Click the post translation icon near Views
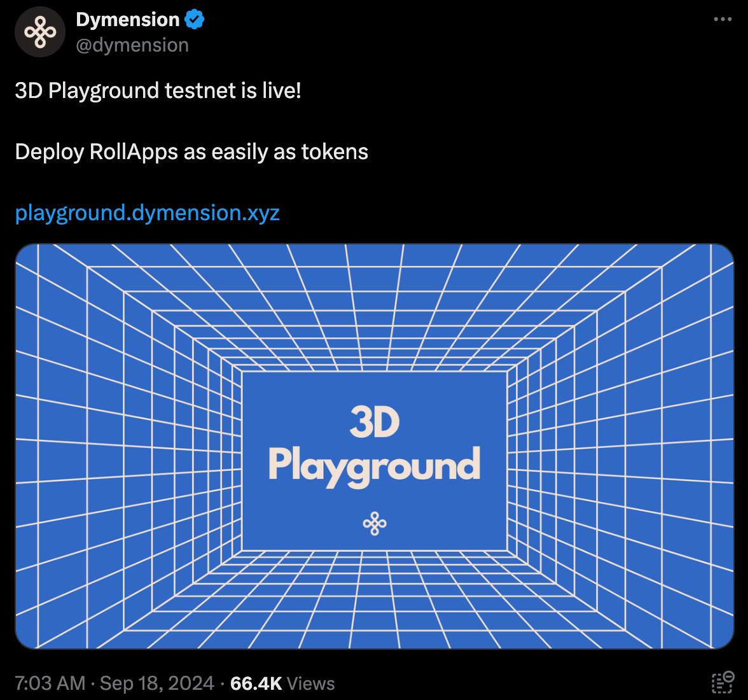 [x=723, y=682]
